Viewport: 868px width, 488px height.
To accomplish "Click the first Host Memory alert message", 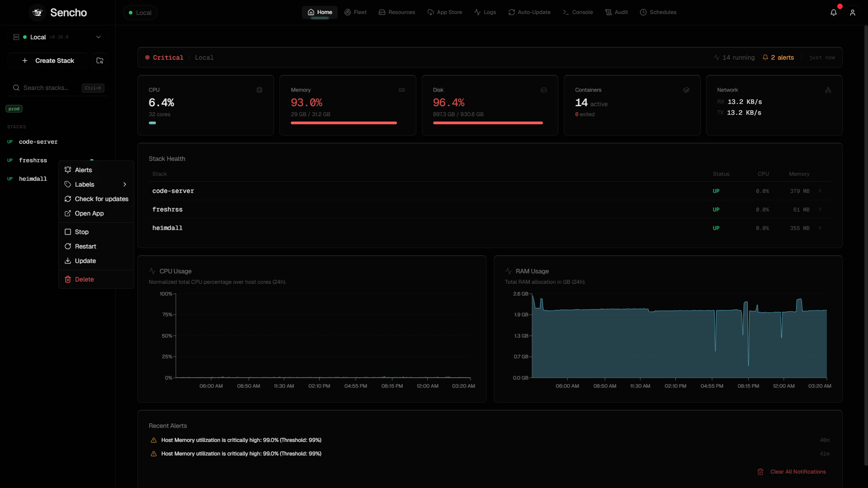I will click(241, 440).
